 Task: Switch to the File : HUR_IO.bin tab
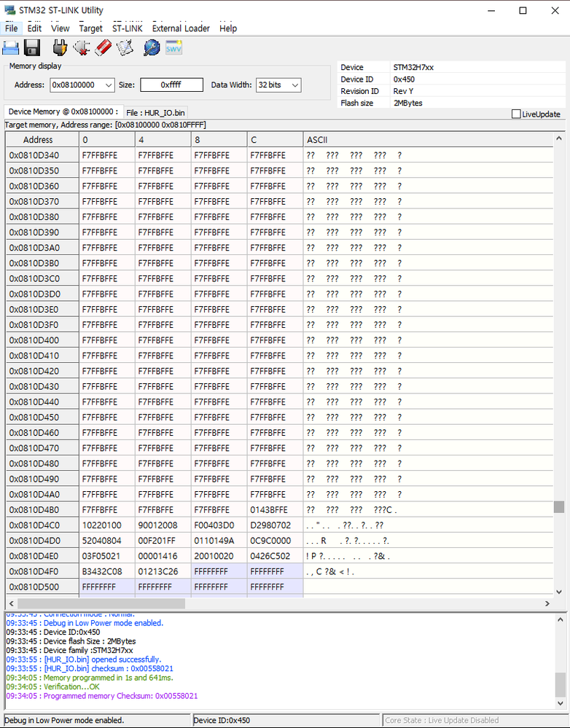tap(156, 112)
